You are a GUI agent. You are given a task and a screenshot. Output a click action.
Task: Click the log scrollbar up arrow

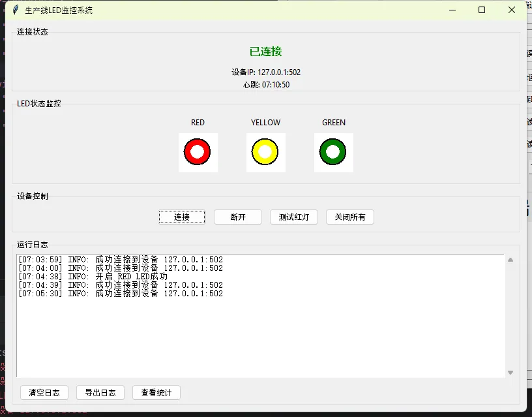point(510,260)
